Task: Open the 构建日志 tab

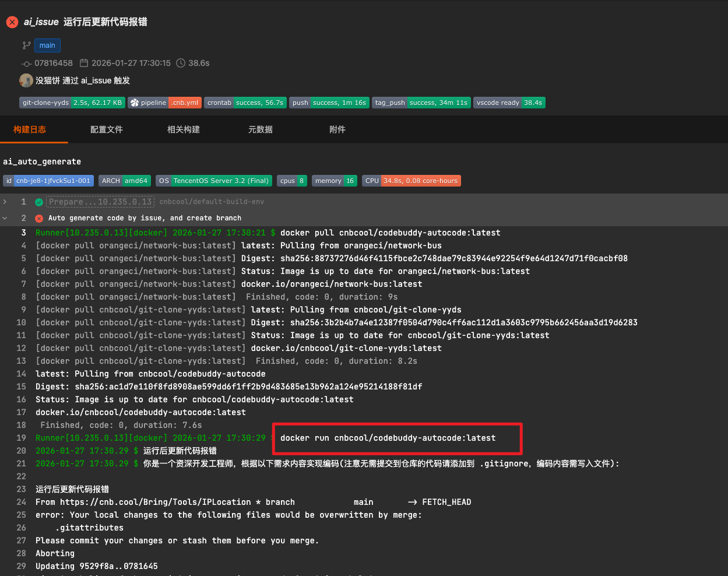Action: point(30,129)
